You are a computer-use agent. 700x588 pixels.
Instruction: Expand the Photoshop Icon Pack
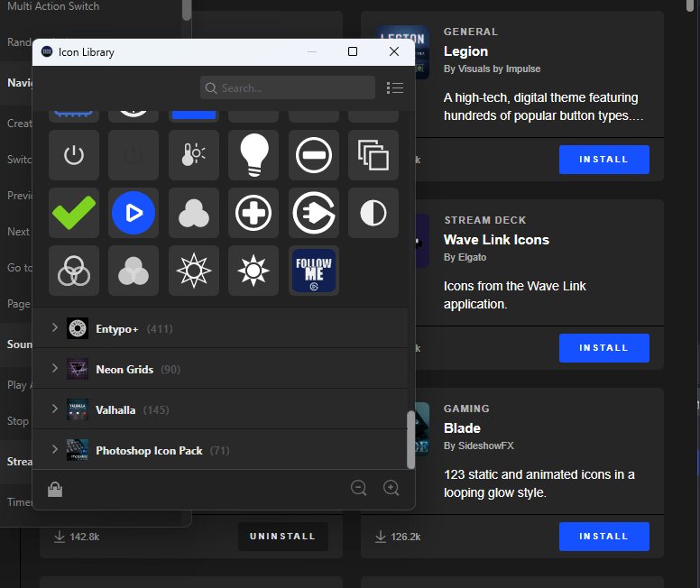54,449
